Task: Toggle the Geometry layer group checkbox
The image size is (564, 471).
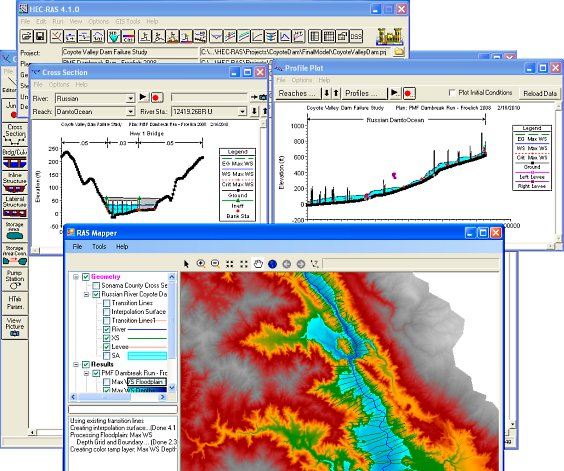Action: 86,277
